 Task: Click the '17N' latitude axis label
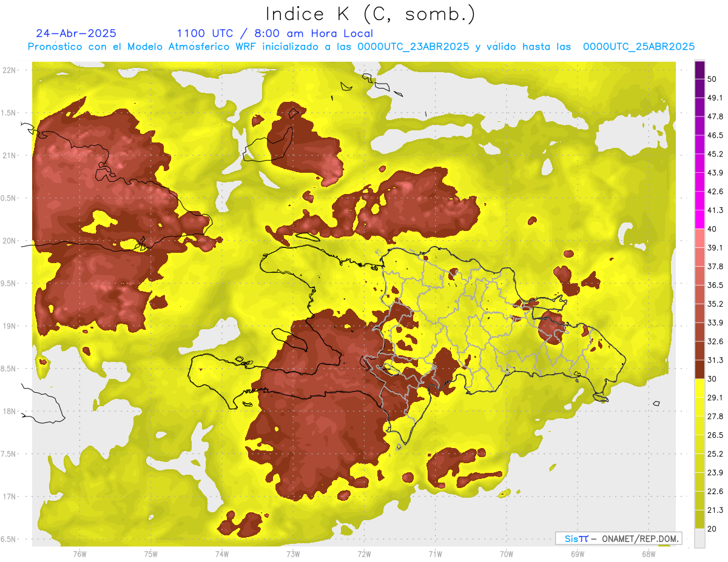(x=10, y=497)
